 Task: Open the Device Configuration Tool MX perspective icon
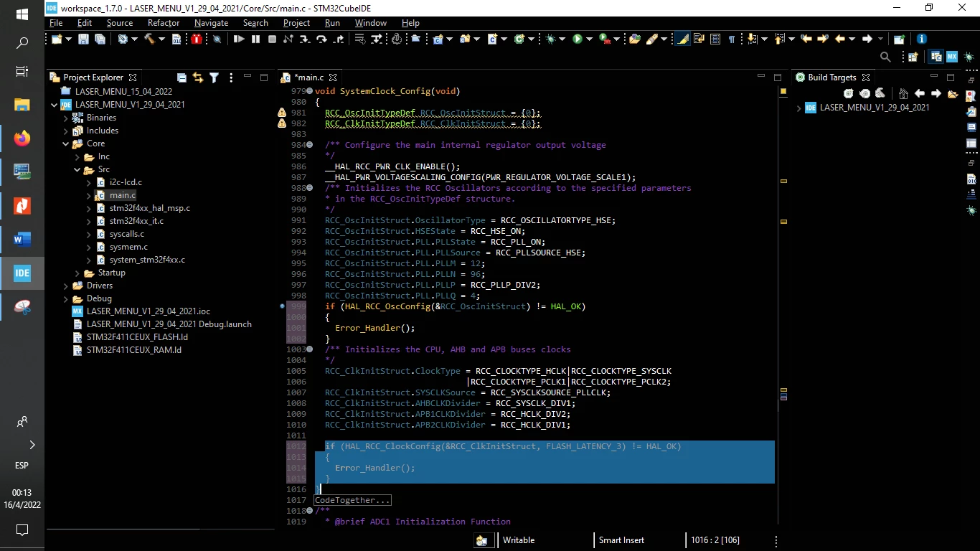952,57
